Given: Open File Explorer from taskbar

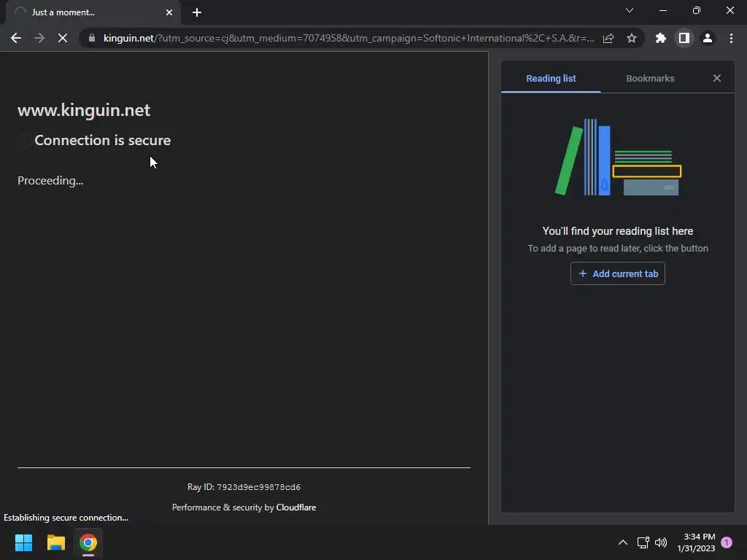Looking at the screenshot, I should pyautogui.click(x=55, y=542).
